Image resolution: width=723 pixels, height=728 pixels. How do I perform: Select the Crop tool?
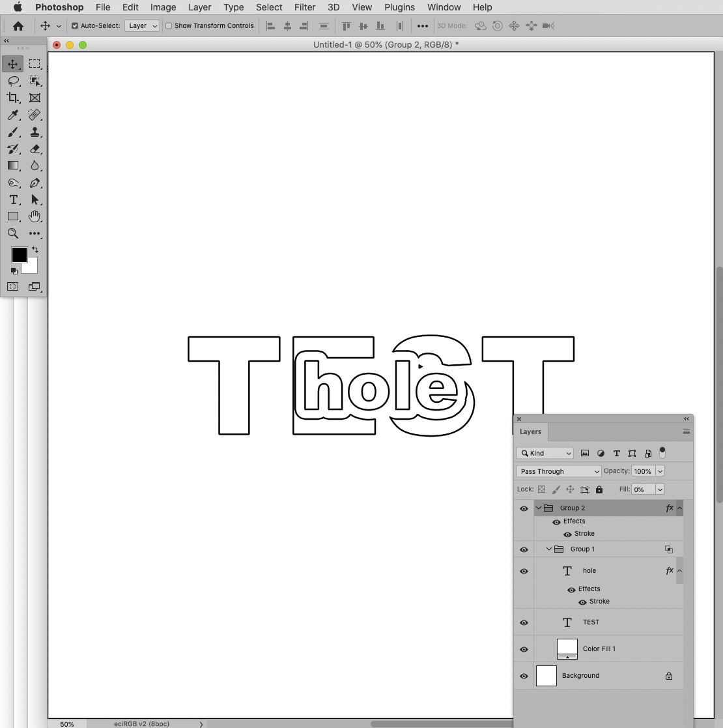tap(12, 98)
